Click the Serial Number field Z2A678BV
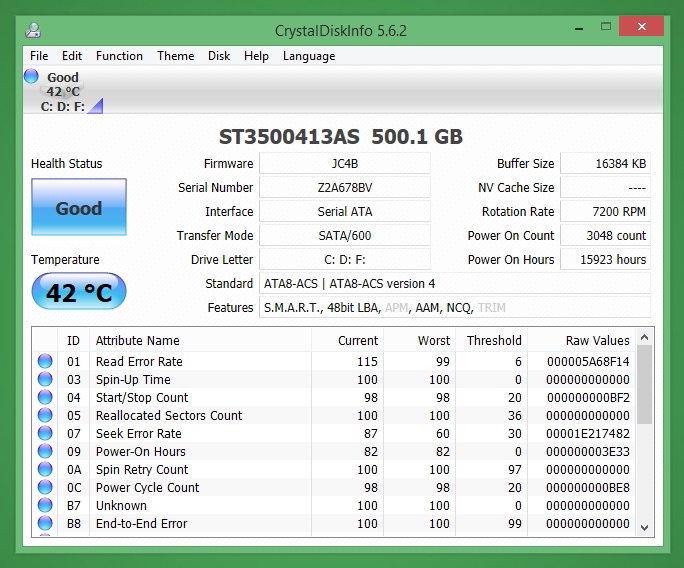This screenshot has height=568, width=684. [x=345, y=188]
